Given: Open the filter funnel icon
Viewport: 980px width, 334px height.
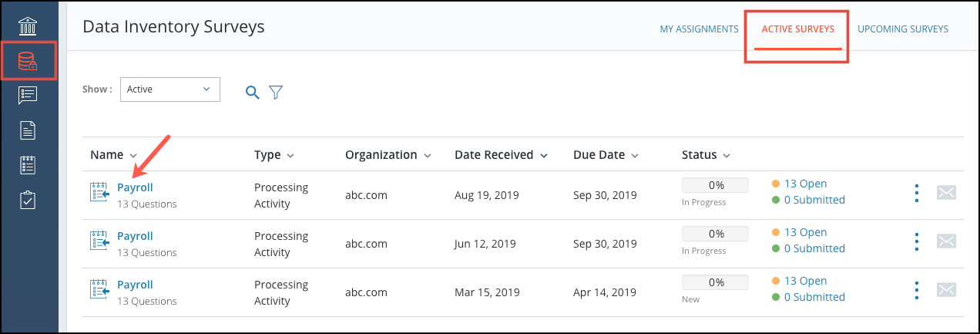Looking at the screenshot, I should coord(276,93).
